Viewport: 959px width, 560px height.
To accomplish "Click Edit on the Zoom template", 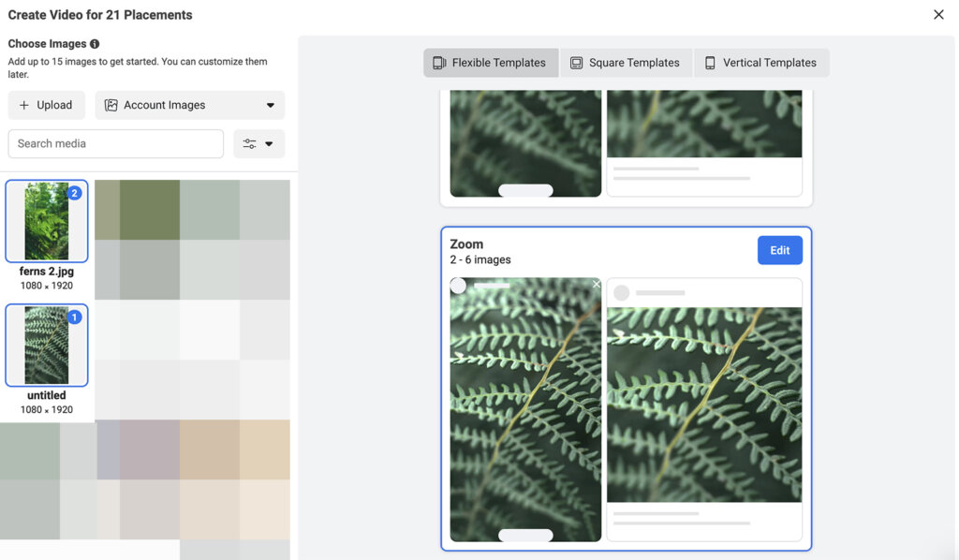I will (x=779, y=250).
